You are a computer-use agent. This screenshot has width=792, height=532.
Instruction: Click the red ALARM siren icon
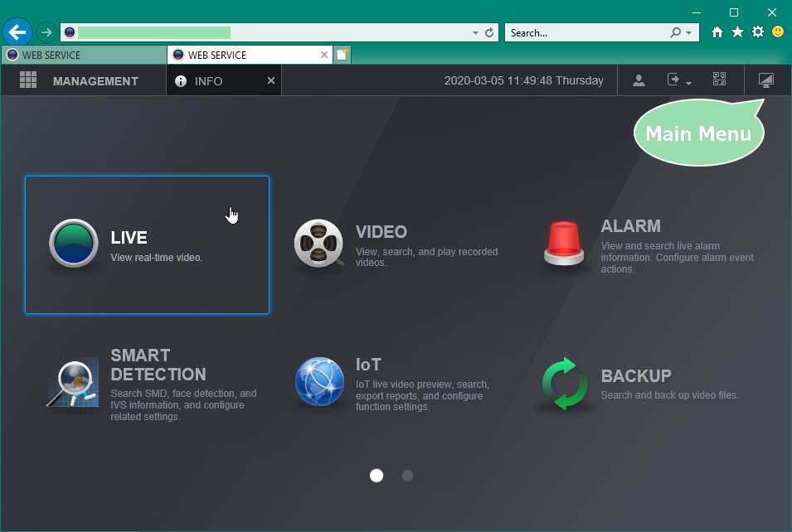564,244
